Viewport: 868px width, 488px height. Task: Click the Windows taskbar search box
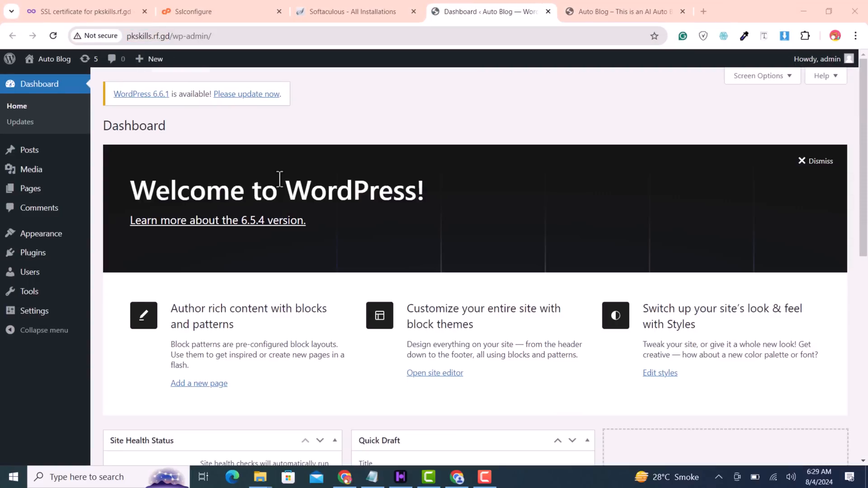[x=108, y=477]
